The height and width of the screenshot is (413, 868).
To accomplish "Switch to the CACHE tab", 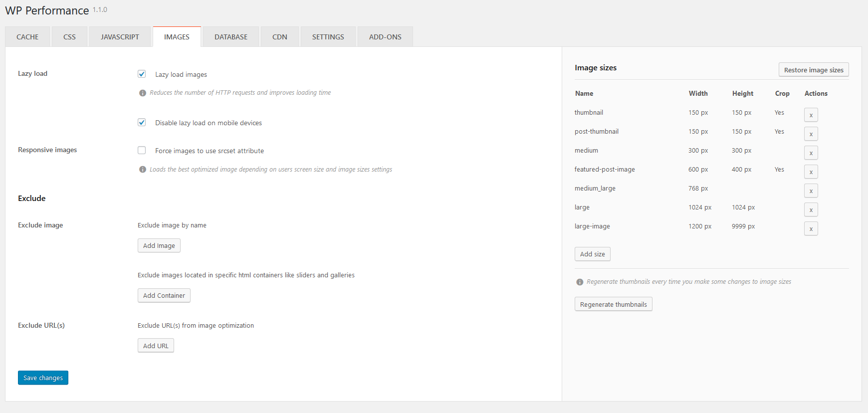I will 27,37.
